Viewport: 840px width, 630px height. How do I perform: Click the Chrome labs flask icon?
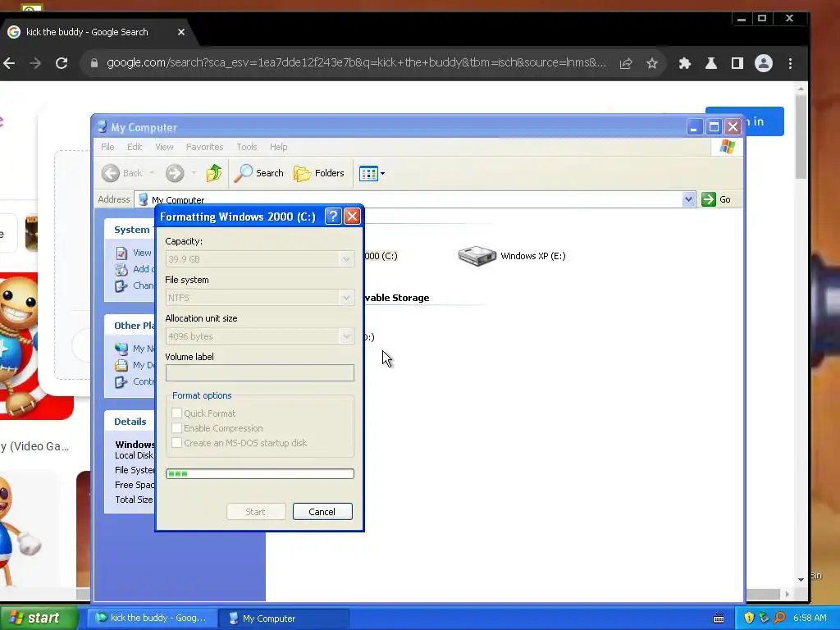[x=711, y=63]
